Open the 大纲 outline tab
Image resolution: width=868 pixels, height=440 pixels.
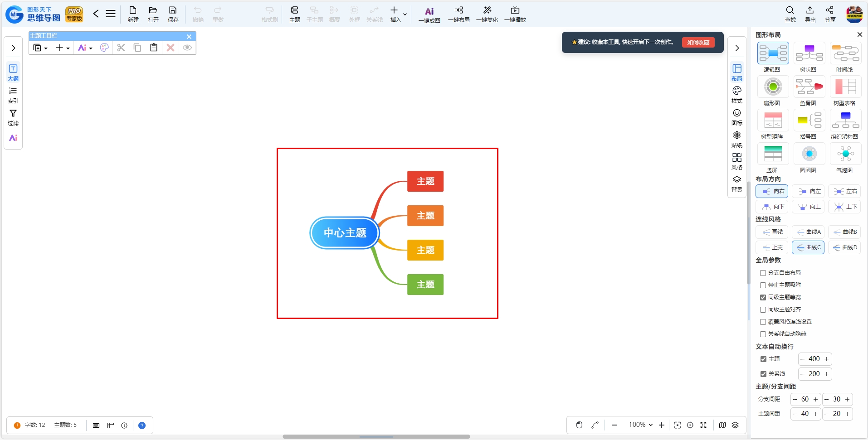point(13,73)
